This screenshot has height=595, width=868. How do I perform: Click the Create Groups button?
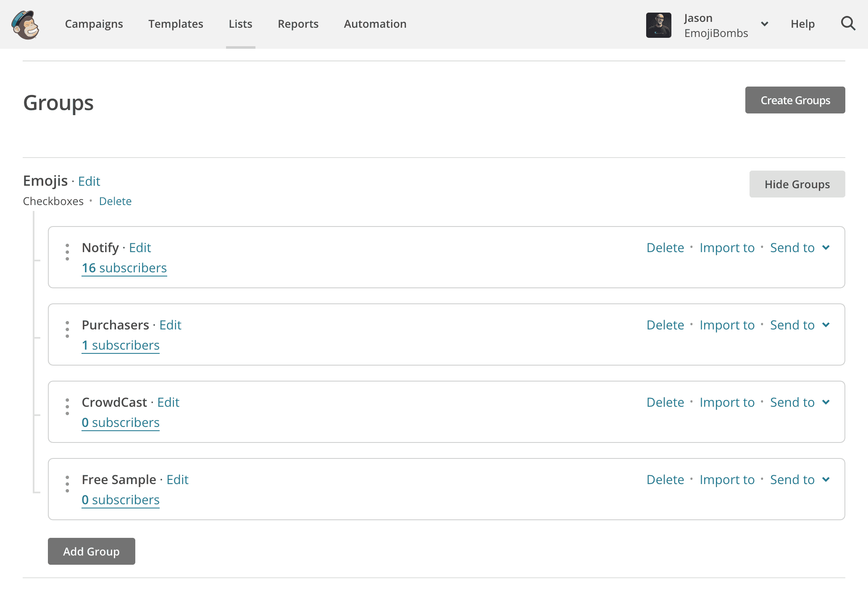pos(795,100)
